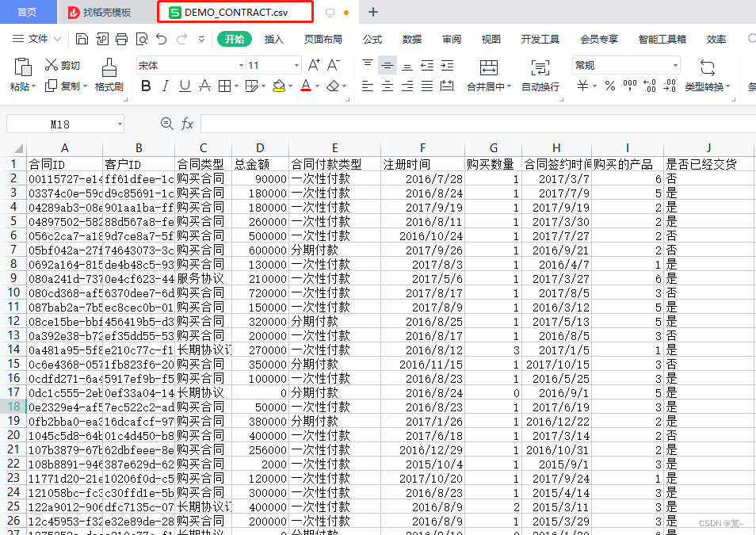
Task: Switch to the 插入 ribbon tab
Action: pos(274,37)
